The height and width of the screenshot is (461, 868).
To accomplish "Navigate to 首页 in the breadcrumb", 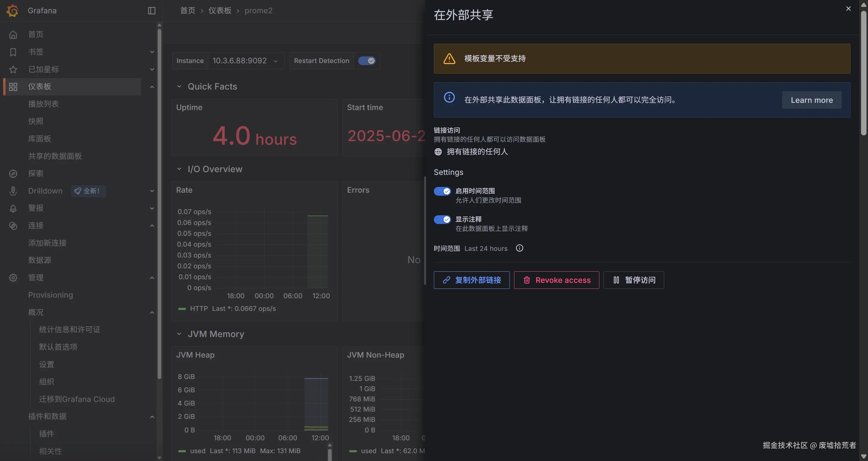I will point(188,11).
